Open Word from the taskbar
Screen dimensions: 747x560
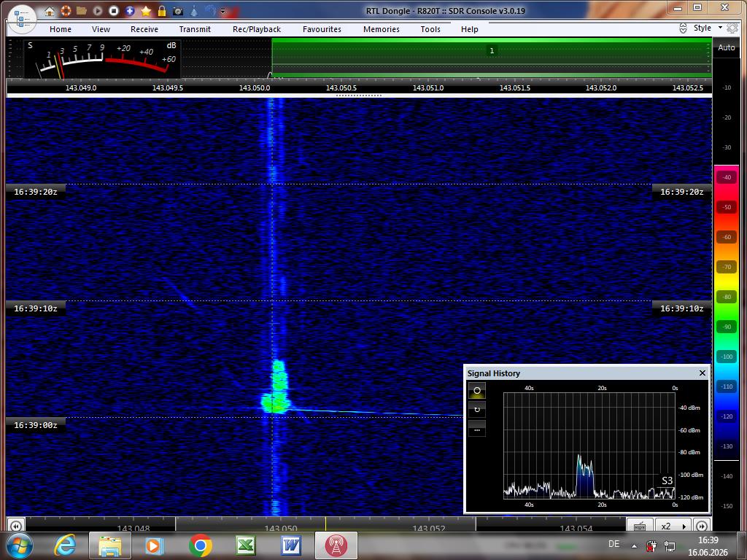pyautogui.click(x=290, y=545)
